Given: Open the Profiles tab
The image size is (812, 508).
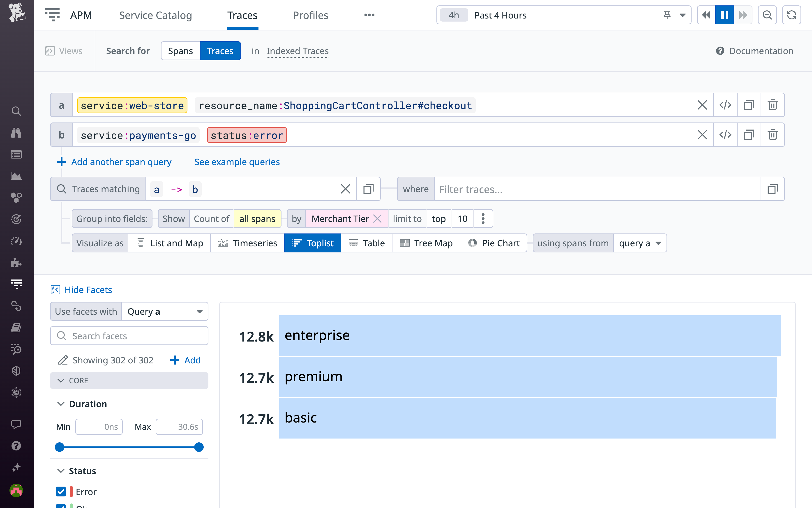Looking at the screenshot, I should point(310,15).
